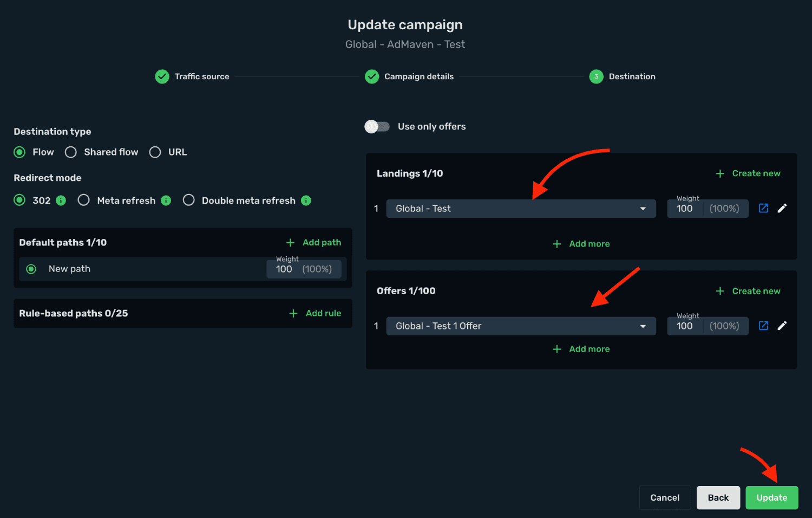812x518 pixels.
Task: Click the Traffic source step checkmark icon
Action: (x=162, y=76)
